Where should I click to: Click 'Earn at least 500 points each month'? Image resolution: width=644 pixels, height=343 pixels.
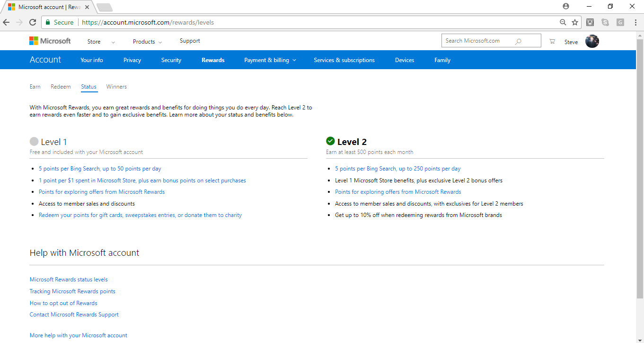pyautogui.click(x=370, y=152)
